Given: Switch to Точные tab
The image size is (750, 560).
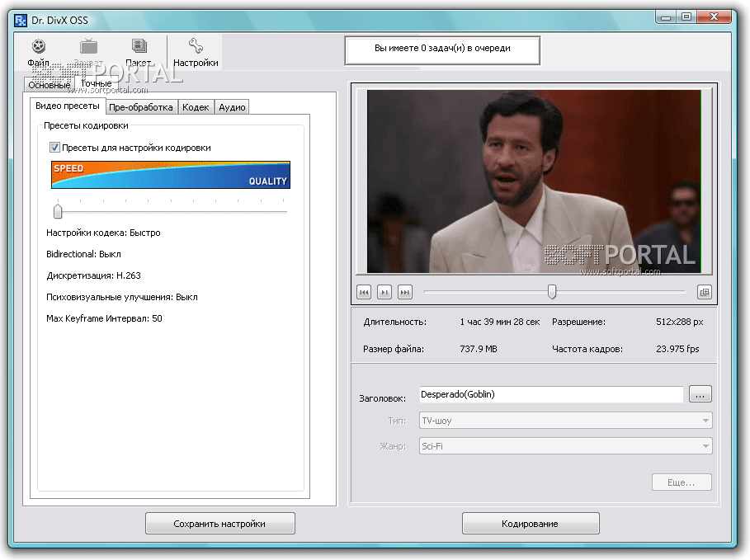Looking at the screenshot, I should coord(97,83).
